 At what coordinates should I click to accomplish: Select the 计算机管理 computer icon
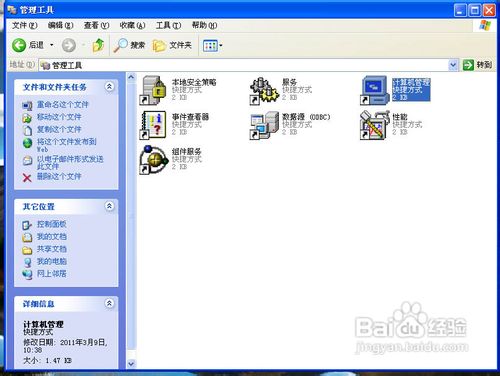(x=375, y=90)
